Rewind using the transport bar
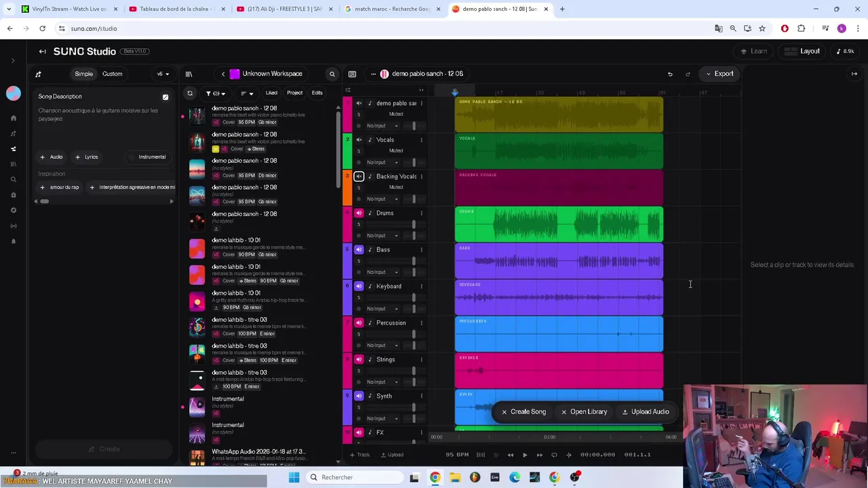This screenshot has height=488, width=868. [x=511, y=455]
